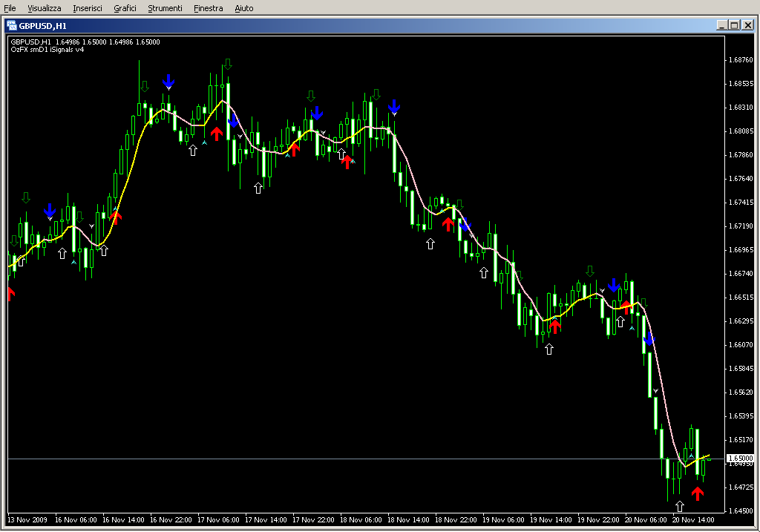Click price level 1.66515 on axis
The image size is (760, 532).
coord(741,298)
